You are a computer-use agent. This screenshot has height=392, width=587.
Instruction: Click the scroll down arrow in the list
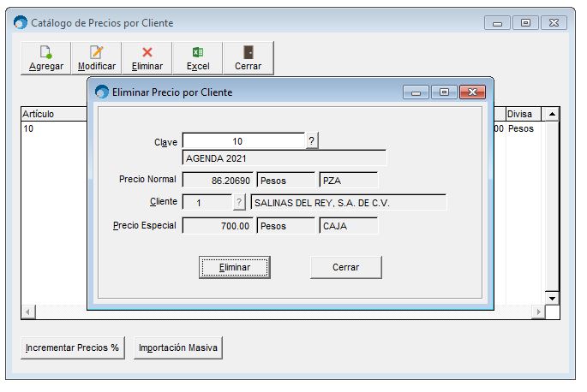pos(552,298)
